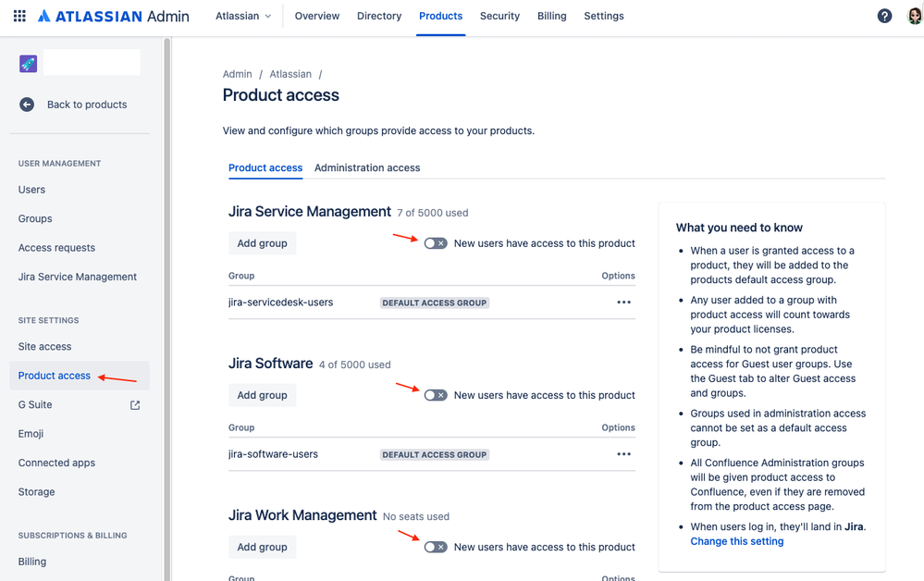Click the site rocket logo icon

28,63
